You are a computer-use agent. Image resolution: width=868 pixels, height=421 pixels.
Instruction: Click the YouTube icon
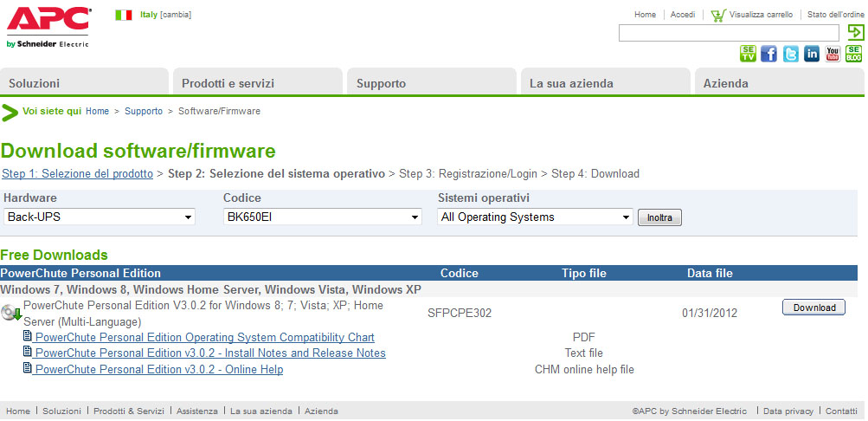point(833,54)
